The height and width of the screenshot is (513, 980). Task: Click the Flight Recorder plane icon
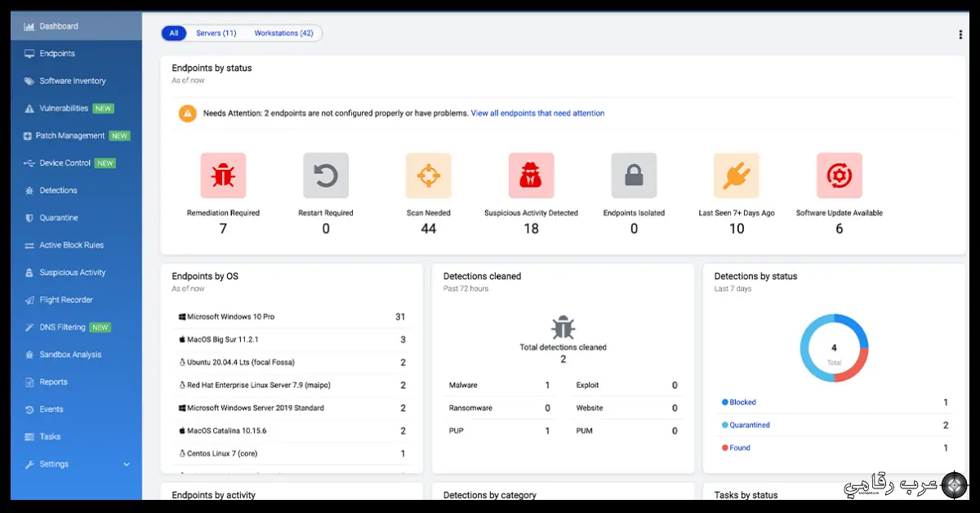point(29,300)
